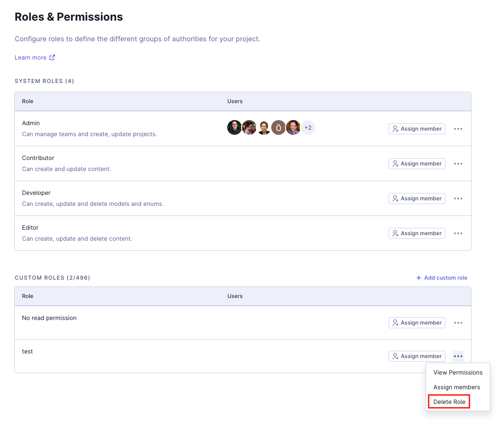The width and height of the screenshot is (504, 425).
Task: Assign a member to the Admin role
Action: pyautogui.click(x=416, y=129)
